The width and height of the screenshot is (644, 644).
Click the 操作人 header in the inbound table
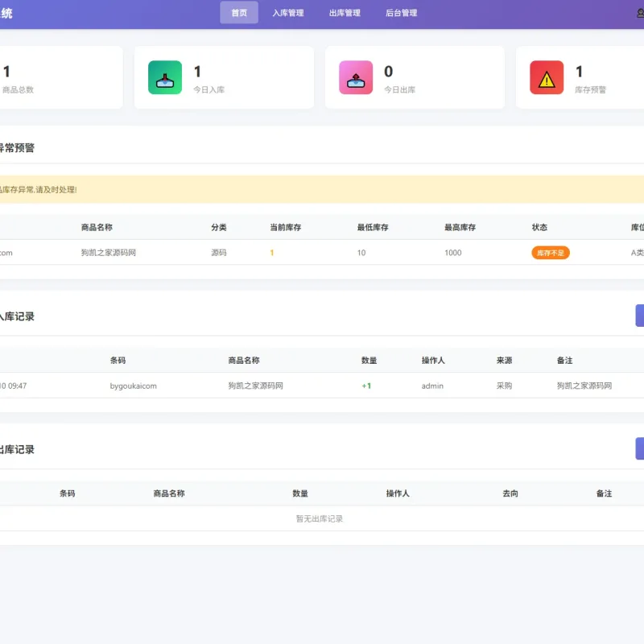tap(433, 360)
